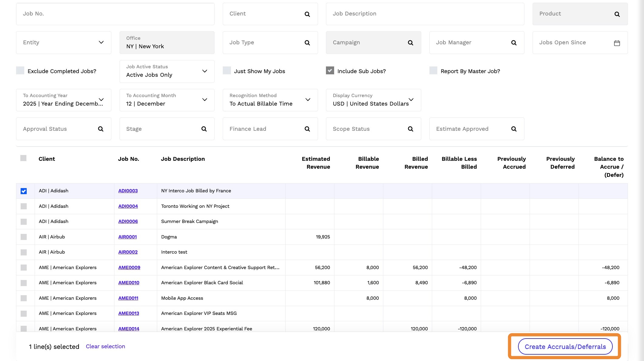Open the Recognition Method dropdown
Viewport: 644px width, 361px height.
(270, 100)
